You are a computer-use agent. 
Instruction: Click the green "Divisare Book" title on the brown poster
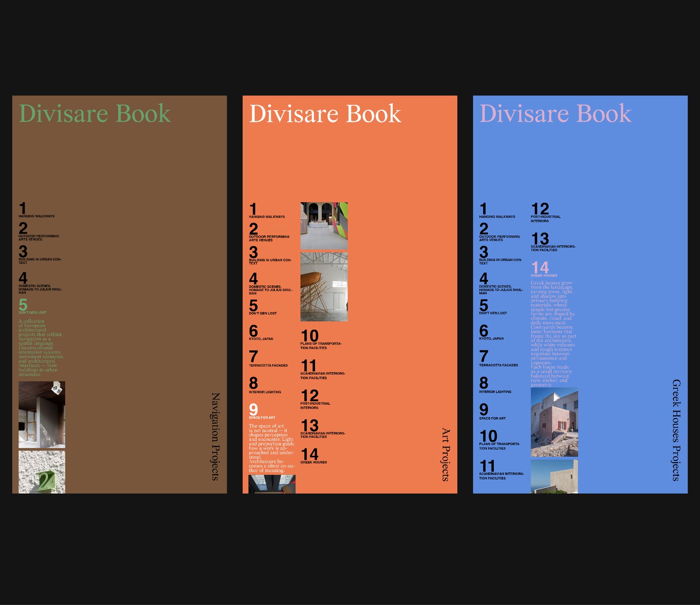[x=95, y=114]
